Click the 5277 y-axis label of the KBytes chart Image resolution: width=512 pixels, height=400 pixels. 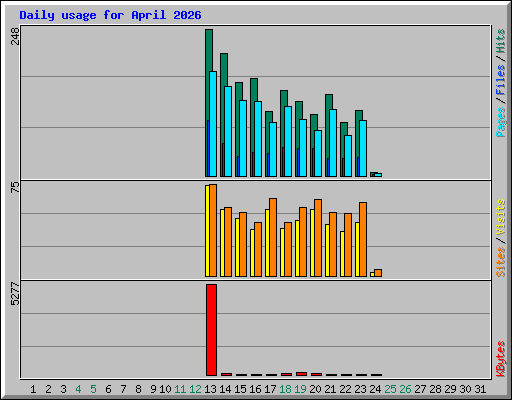pyautogui.click(x=15, y=294)
